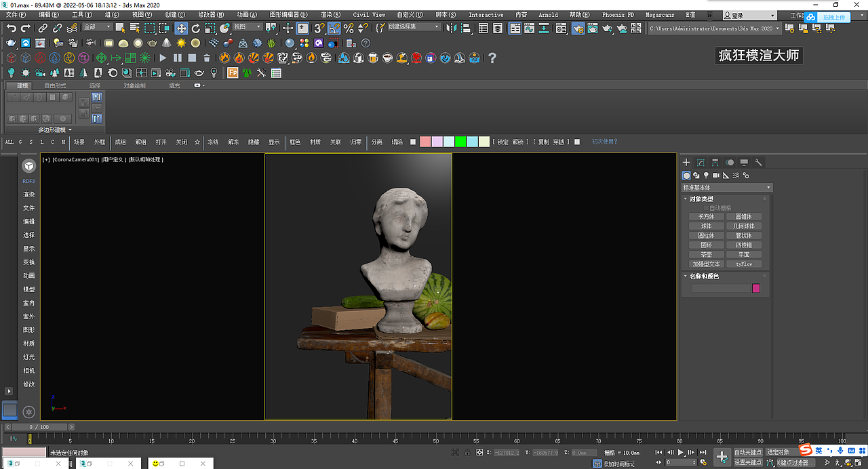Image resolution: width=868 pixels, height=469 pixels.
Task: Click the magenta object color swatch
Action: coord(756,289)
